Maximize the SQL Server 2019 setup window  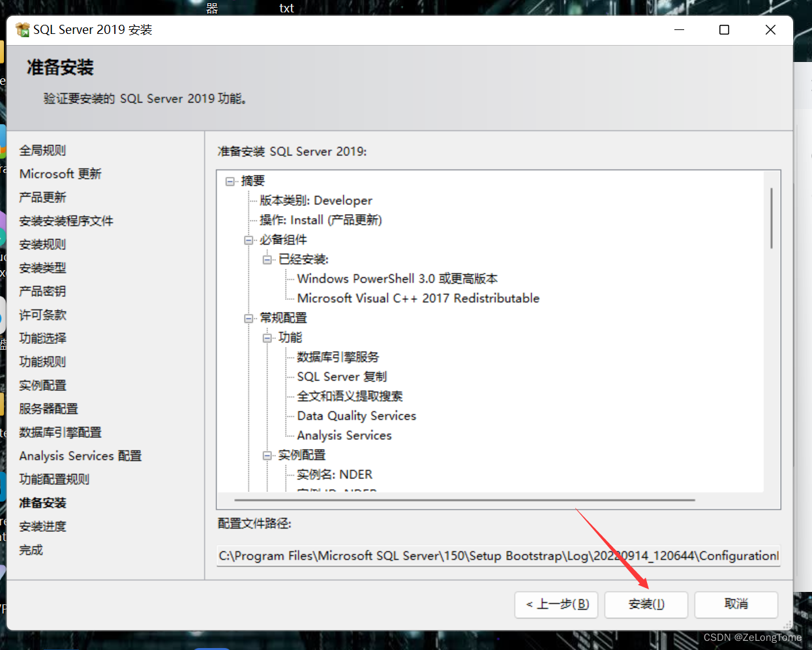coord(724,30)
